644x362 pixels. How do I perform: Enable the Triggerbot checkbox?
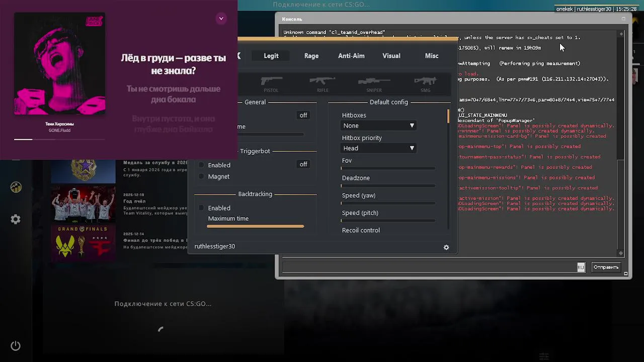pos(201,165)
